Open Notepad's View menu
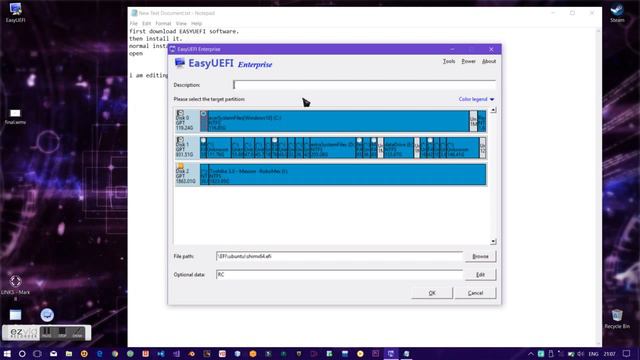Image resolution: width=640 pixels, height=360 pixels. [181, 24]
